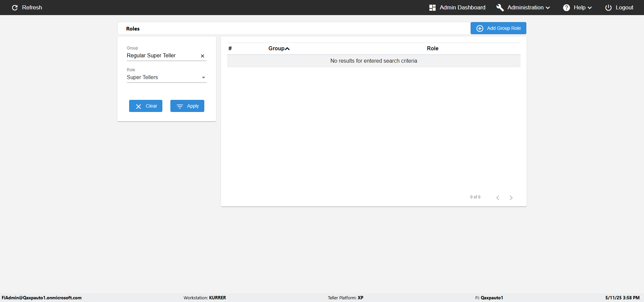Click the Refresh circular arrow icon
The height and width of the screenshot is (302, 644).
[15, 7]
